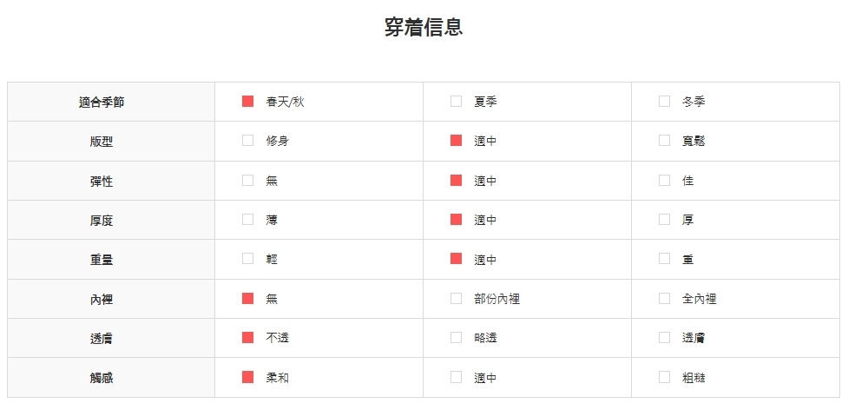Select the 粗糙 texture checkbox
Image resolution: width=868 pixels, height=410 pixels.
[664, 377]
